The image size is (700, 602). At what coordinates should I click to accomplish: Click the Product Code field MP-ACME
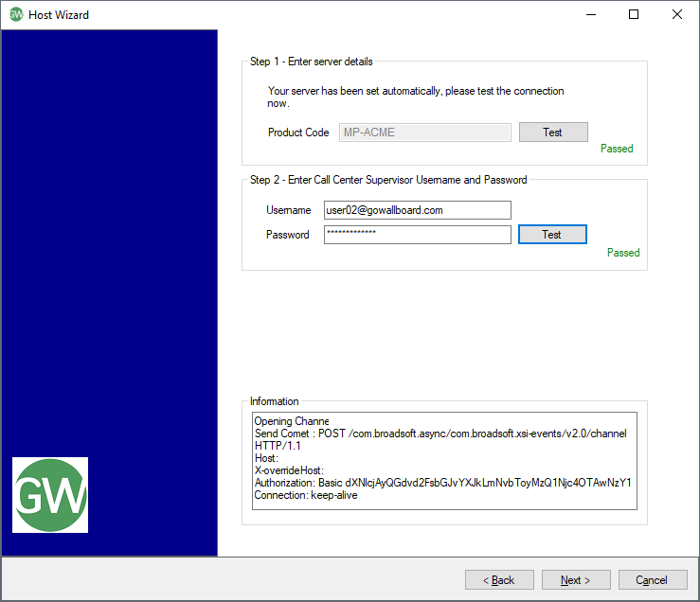pyautogui.click(x=425, y=133)
